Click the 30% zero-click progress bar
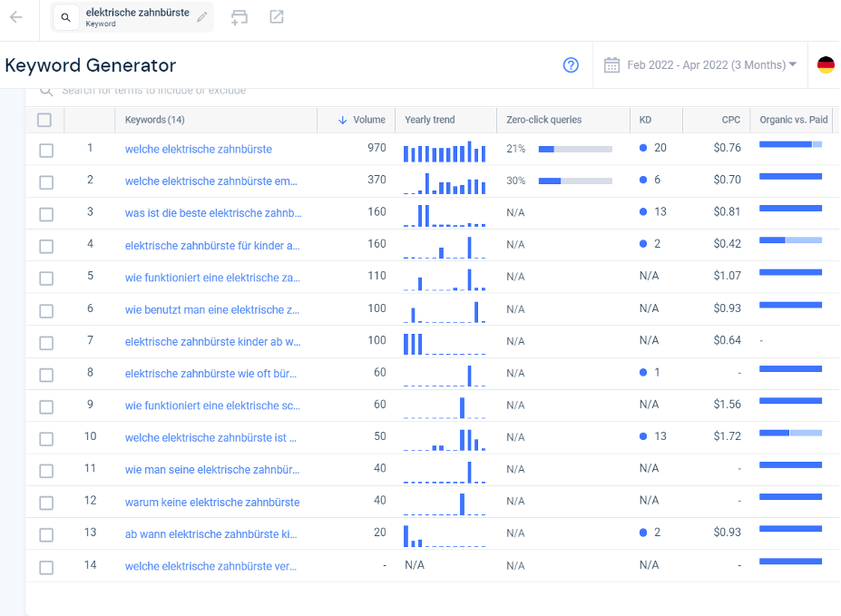 (x=575, y=181)
